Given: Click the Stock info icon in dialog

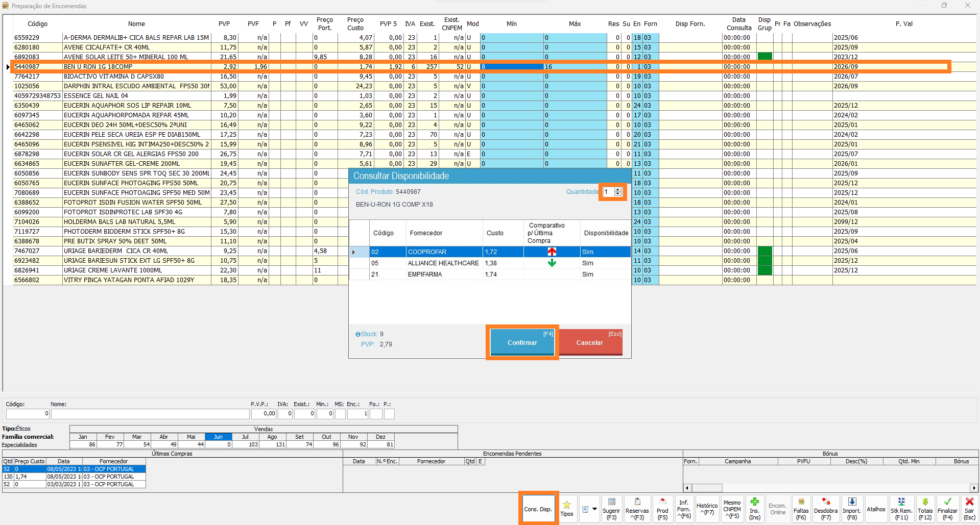Looking at the screenshot, I should (x=358, y=335).
